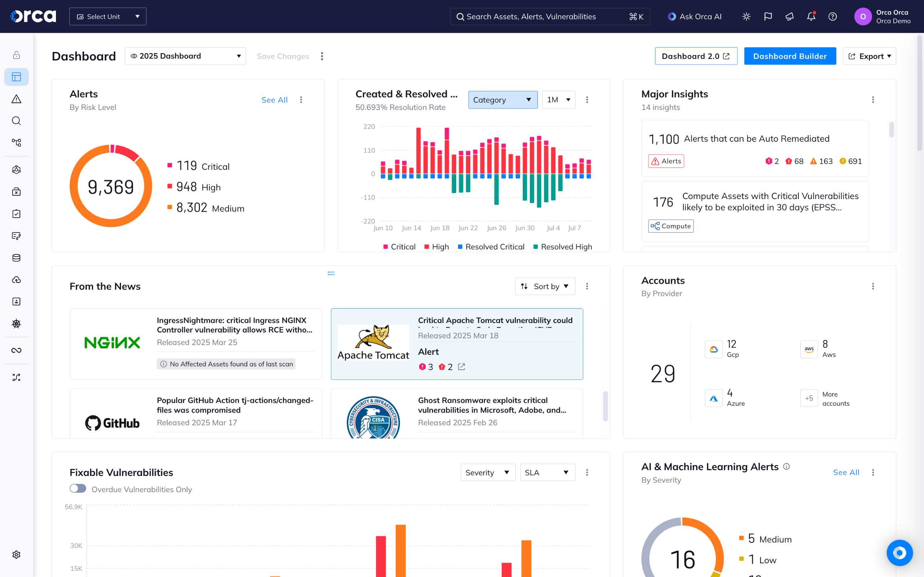
Task: Open the settings gear in the sidebar
Action: tap(16, 555)
